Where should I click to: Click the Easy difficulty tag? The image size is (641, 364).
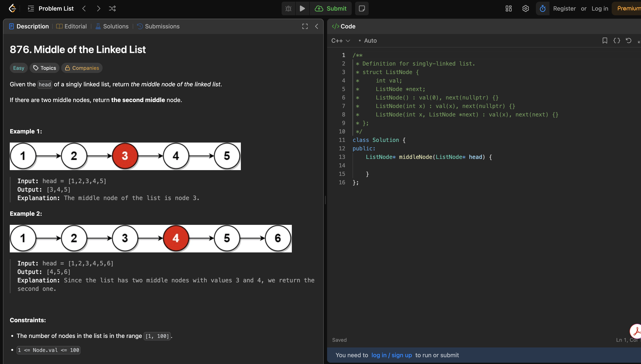(x=19, y=68)
